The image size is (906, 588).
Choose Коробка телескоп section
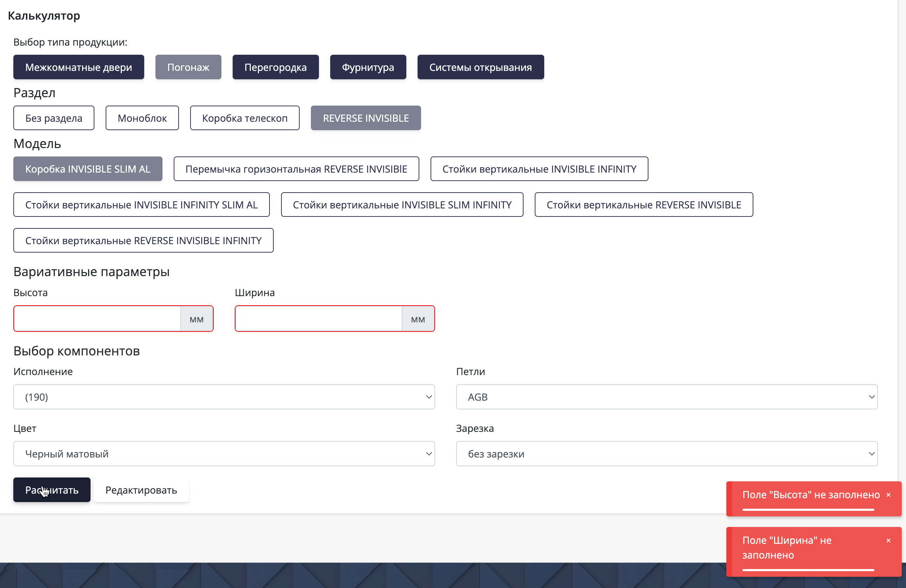244,118
